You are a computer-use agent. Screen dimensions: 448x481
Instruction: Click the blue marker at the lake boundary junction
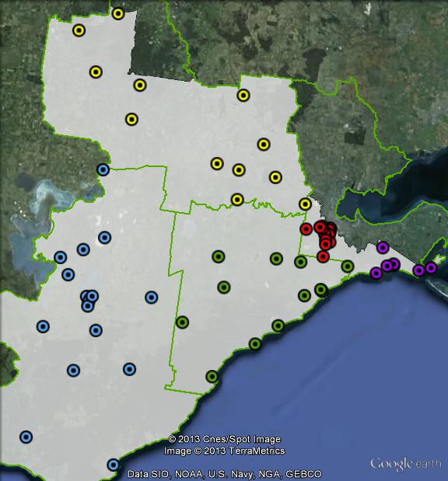coord(103,169)
